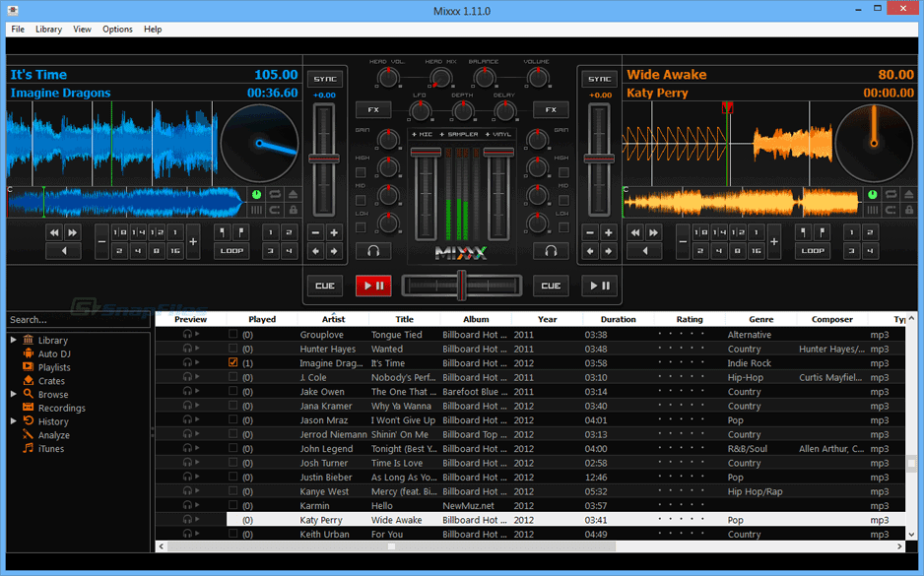Expand the History tree item
Screen dimensions: 924x576
point(13,421)
